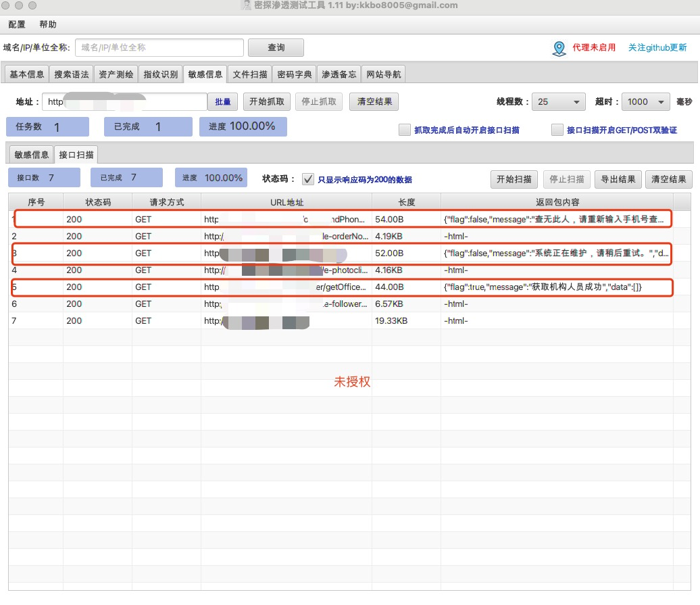
Task: Click the 代理未启用 proxy status link
Action: click(594, 47)
